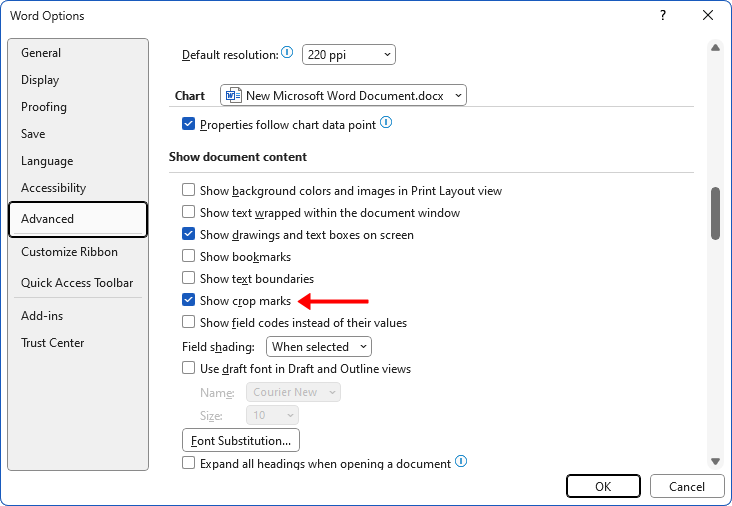Image resolution: width=732 pixels, height=506 pixels.
Task: Click the vertical scrollbar thumb
Action: click(715, 212)
